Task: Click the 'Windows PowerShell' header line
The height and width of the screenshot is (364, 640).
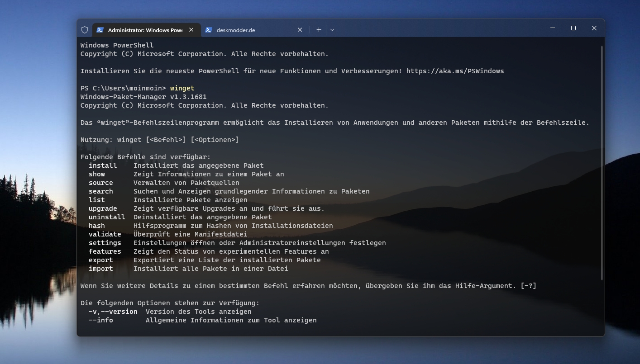Action: [117, 45]
